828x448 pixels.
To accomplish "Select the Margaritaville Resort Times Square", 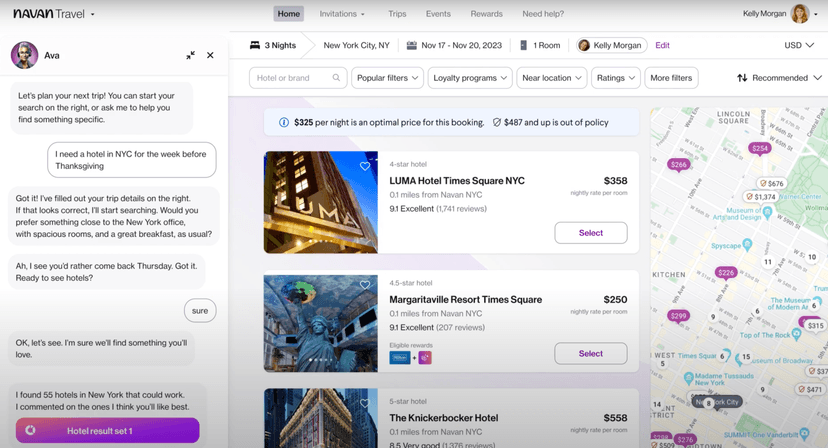I will point(591,353).
